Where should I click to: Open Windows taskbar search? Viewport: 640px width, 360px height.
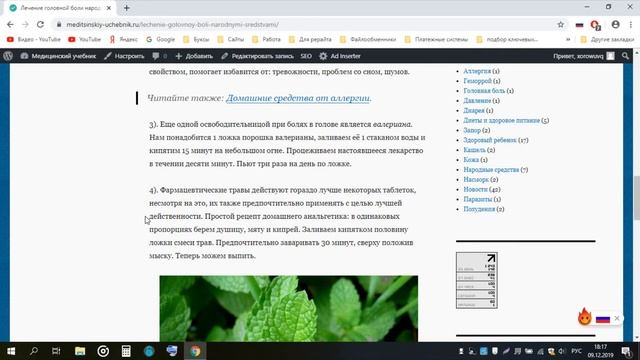point(34,351)
